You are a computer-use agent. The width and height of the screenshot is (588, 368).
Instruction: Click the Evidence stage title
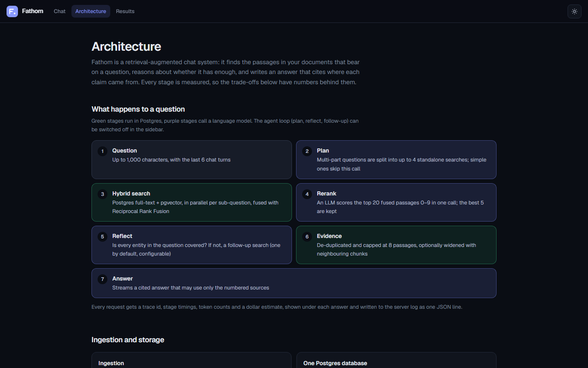[x=329, y=236]
